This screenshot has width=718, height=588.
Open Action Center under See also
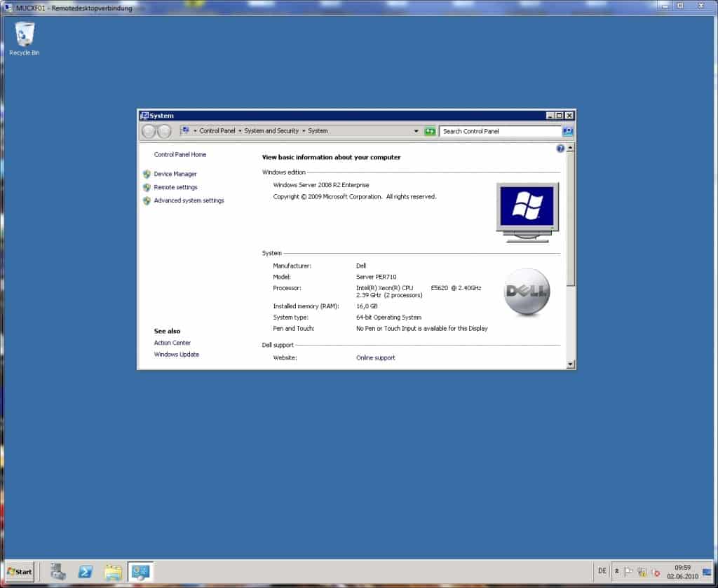click(172, 343)
